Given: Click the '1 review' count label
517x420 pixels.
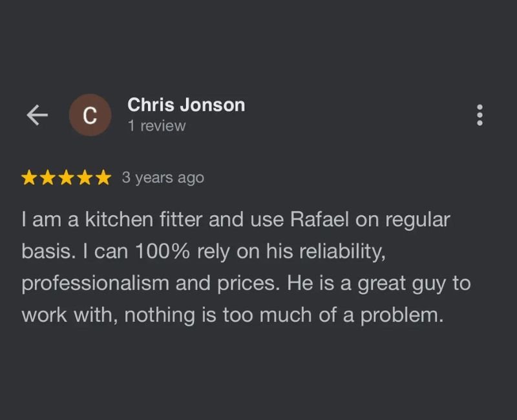Looking at the screenshot, I should (156, 126).
